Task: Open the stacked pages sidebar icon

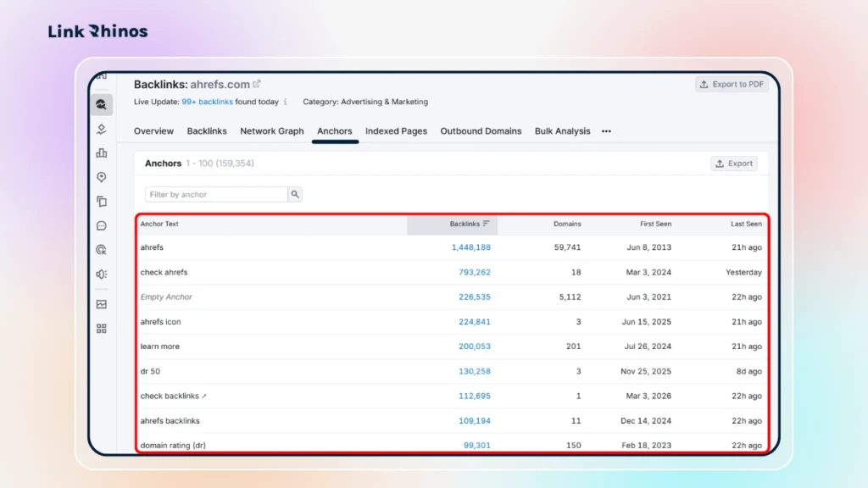Action: pyautogui.click(x=102, y=202)
